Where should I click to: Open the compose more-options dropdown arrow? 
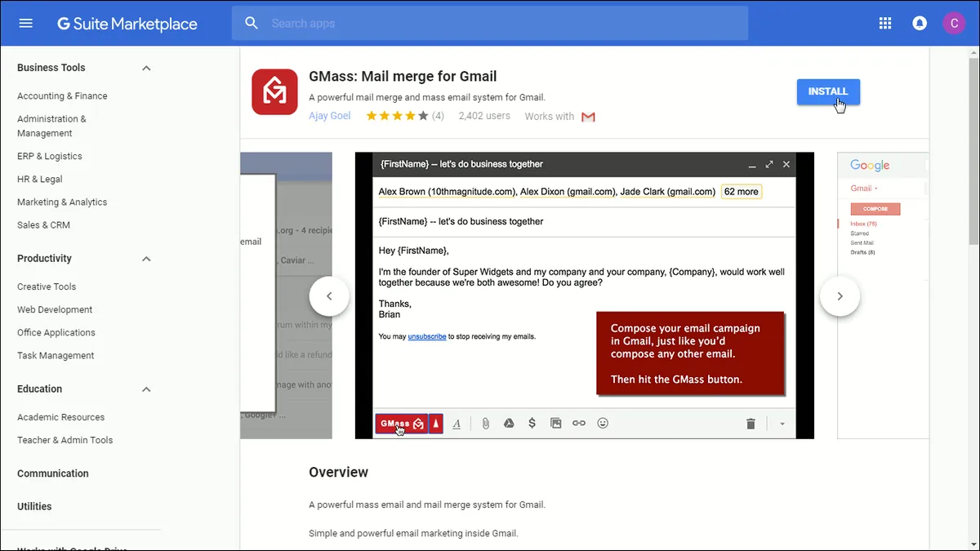782,424
